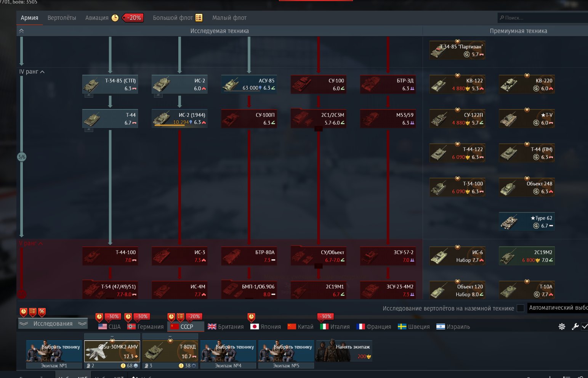Select the США nation
588x378 pixels.
click(x=109, y=327)
